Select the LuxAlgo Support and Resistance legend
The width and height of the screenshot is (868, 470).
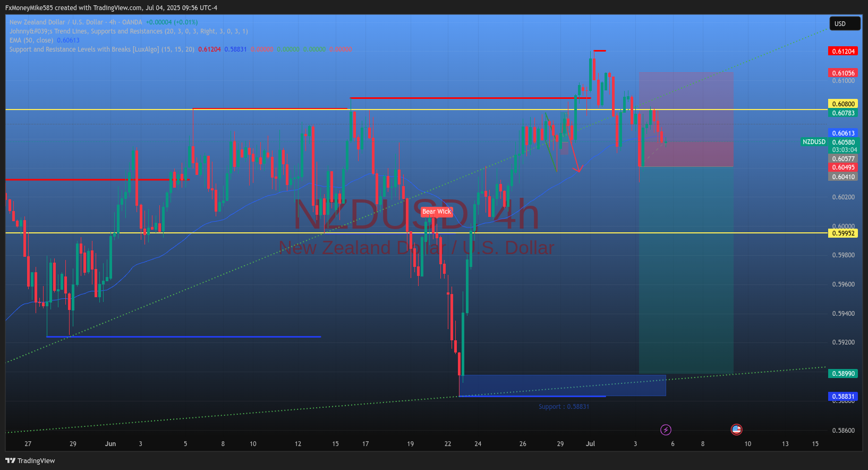point(101,49)
